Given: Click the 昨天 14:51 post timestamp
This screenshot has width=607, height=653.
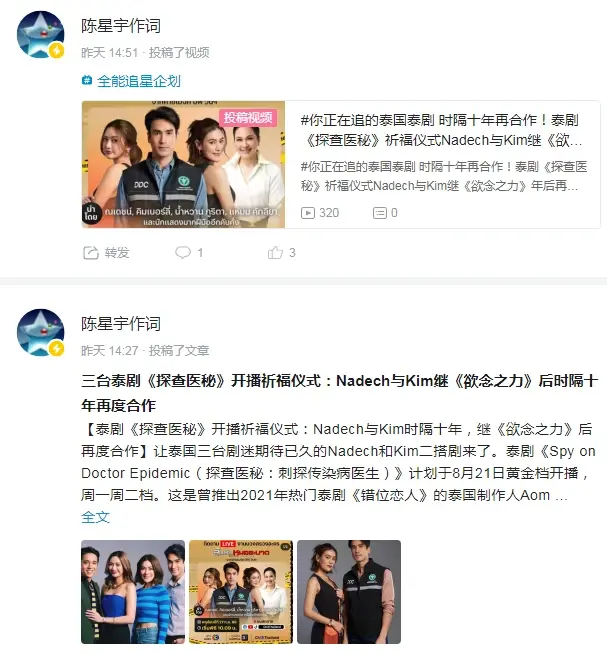Looking at the screenshot, I should pos(109,52).
